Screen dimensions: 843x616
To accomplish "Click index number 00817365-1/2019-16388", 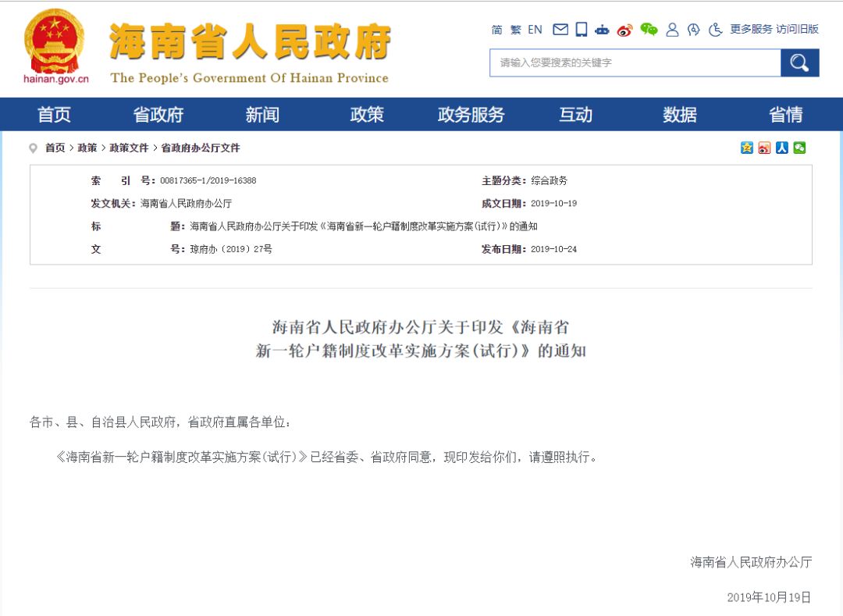I will point(208,180).
